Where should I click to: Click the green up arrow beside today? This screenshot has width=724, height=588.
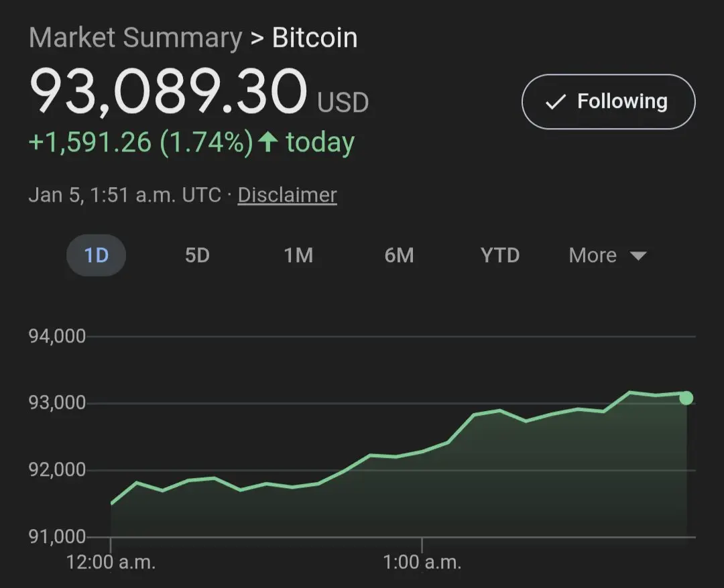(268, 142)
